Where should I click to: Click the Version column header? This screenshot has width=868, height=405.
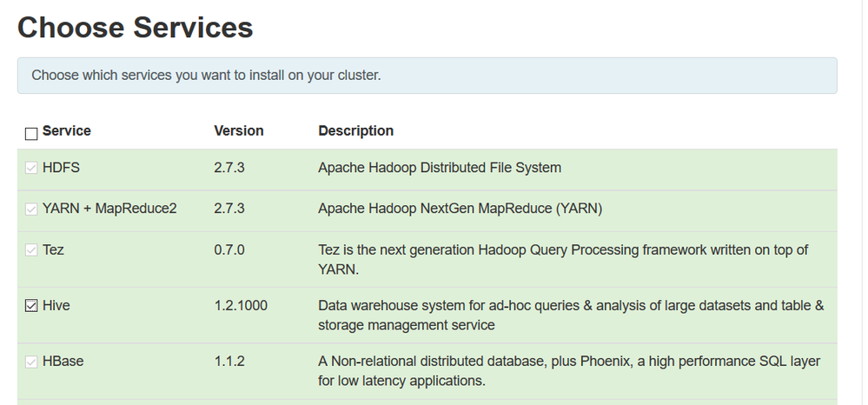tap(238, 131)
